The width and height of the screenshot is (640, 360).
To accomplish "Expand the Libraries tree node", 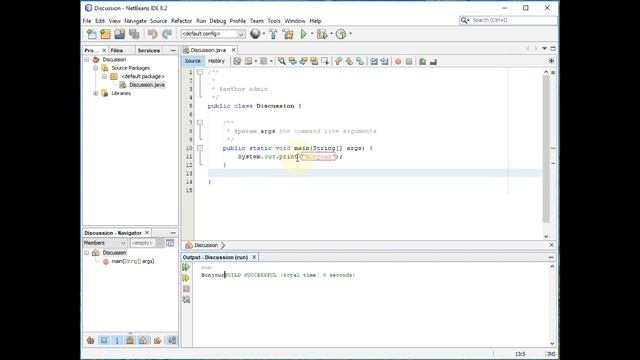I will pos(96,93).
